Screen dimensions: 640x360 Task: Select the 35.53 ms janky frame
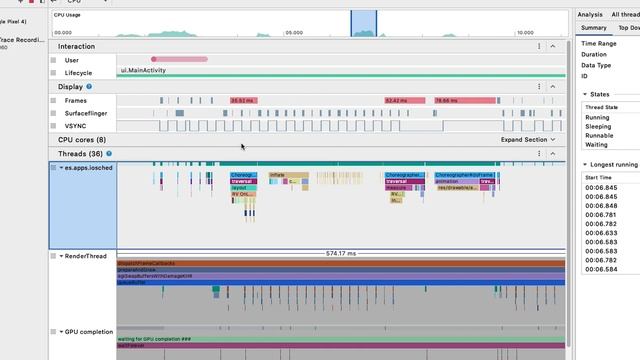coord(244,100)
